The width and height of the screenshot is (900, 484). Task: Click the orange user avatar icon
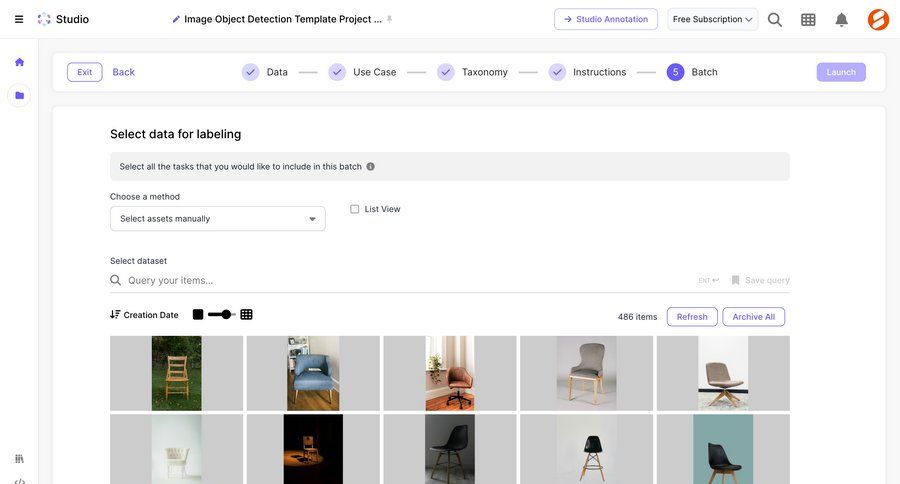click(878, 19)
